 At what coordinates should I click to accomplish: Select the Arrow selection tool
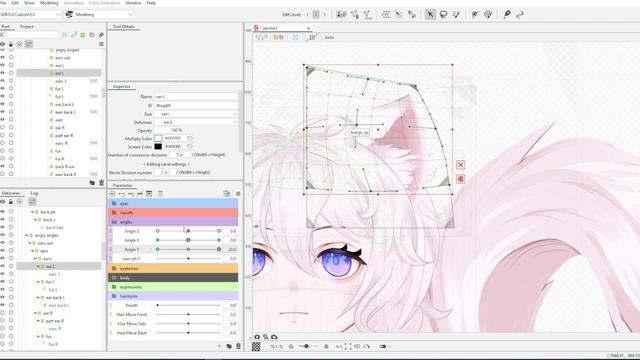coord(430,14)
